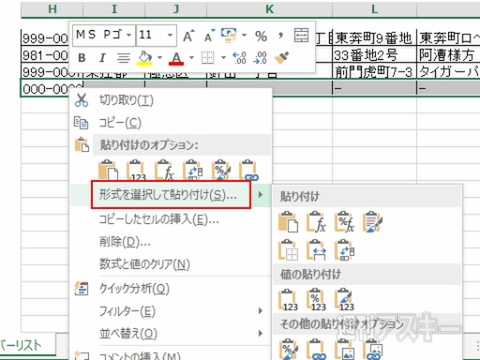
Task: Expand 並べ替え submenu arrow
Action: (x=260, y=333)
